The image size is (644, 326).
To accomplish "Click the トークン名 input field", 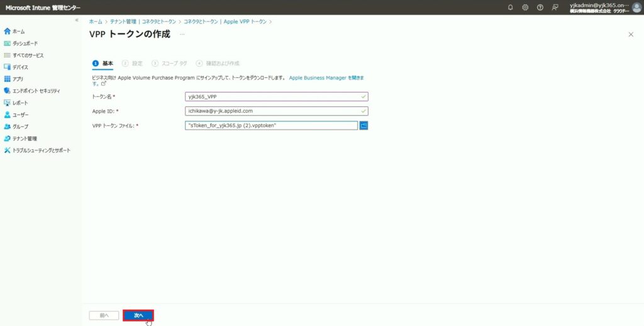I will 277,97.
